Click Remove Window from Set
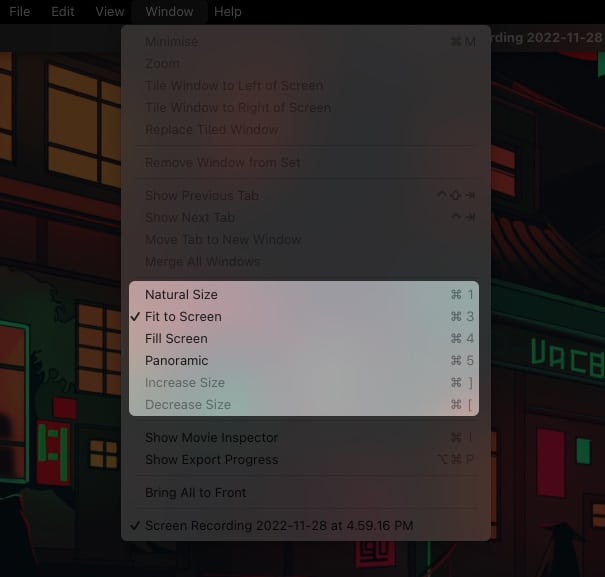605x577 pixels. (304, 162)
